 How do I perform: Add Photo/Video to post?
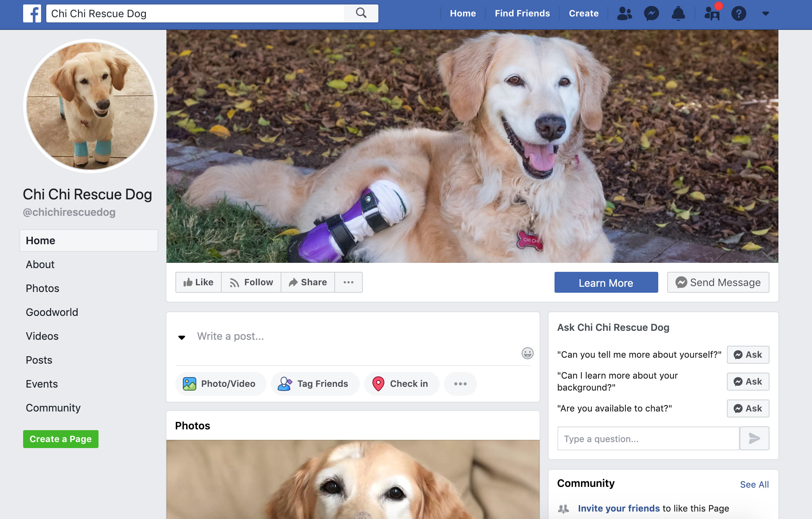pos(221,384)
